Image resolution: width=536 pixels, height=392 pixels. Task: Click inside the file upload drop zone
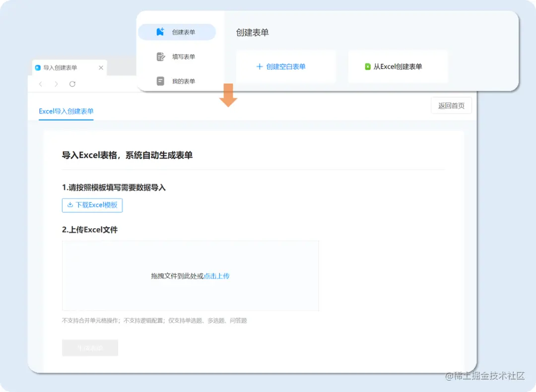click(x=191, y=276)
